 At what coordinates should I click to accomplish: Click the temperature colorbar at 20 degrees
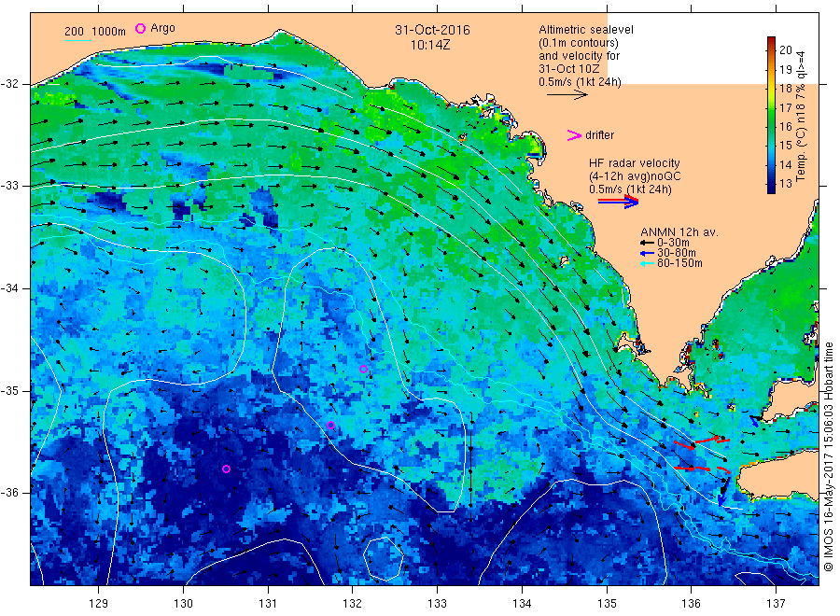point(772,49)
